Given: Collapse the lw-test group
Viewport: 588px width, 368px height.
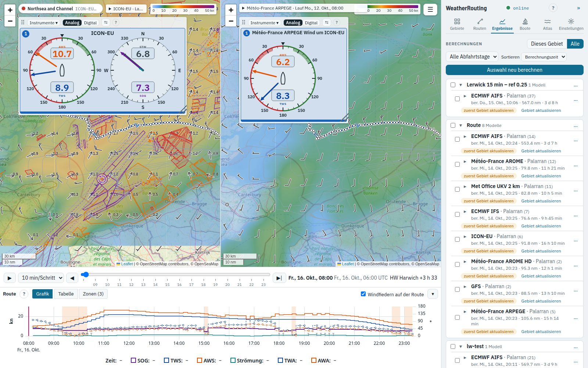Looking at the screenshot, I should (x=460, y=347).
